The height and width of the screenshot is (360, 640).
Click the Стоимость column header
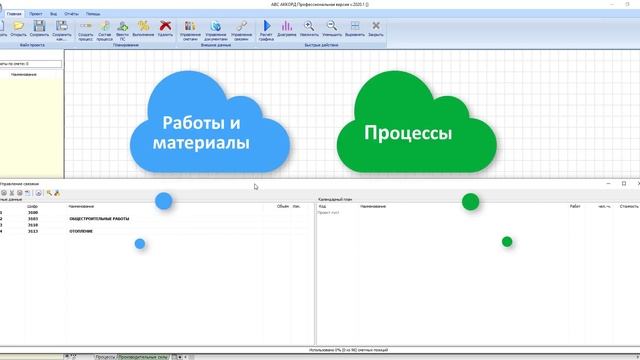pos(629,207)
